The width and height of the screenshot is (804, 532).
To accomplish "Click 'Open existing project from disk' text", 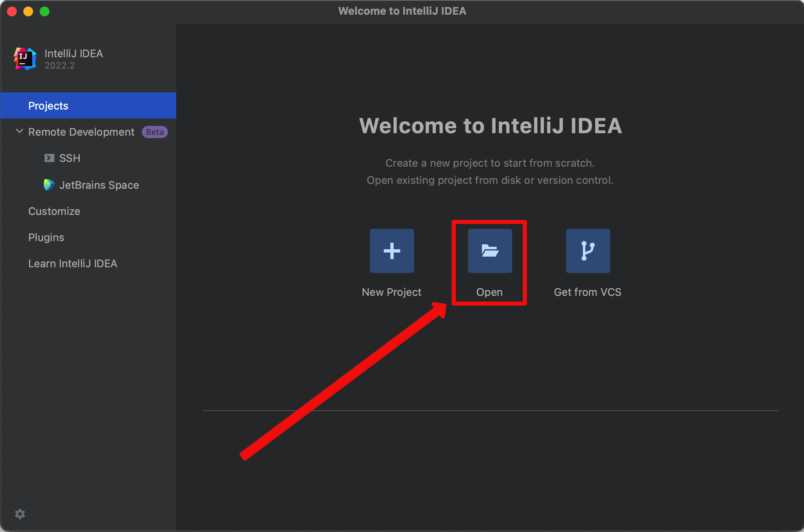I will (444, 180).
